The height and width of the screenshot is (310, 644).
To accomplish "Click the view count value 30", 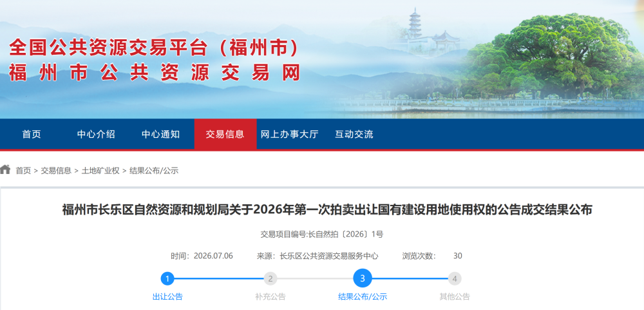I will (x=457, y=256).
